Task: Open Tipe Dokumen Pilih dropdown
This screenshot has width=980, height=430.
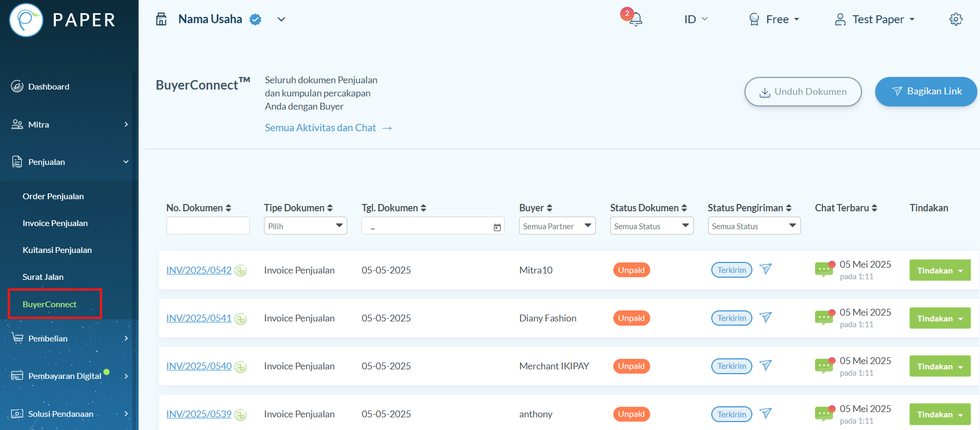Action: point(305,226)
